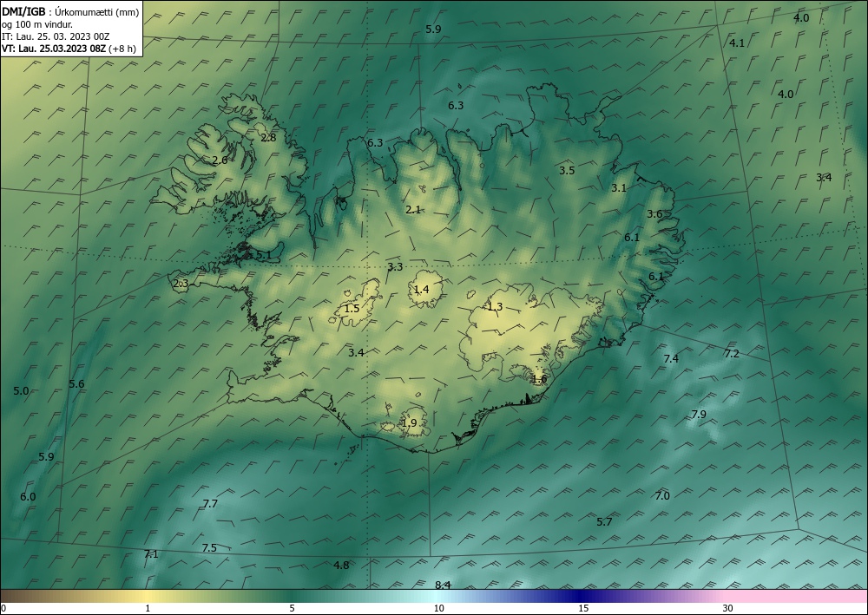Screen dimensions: 868x615
Task: Click the color scale tick label 15
Action: click(x=583, y=609)
